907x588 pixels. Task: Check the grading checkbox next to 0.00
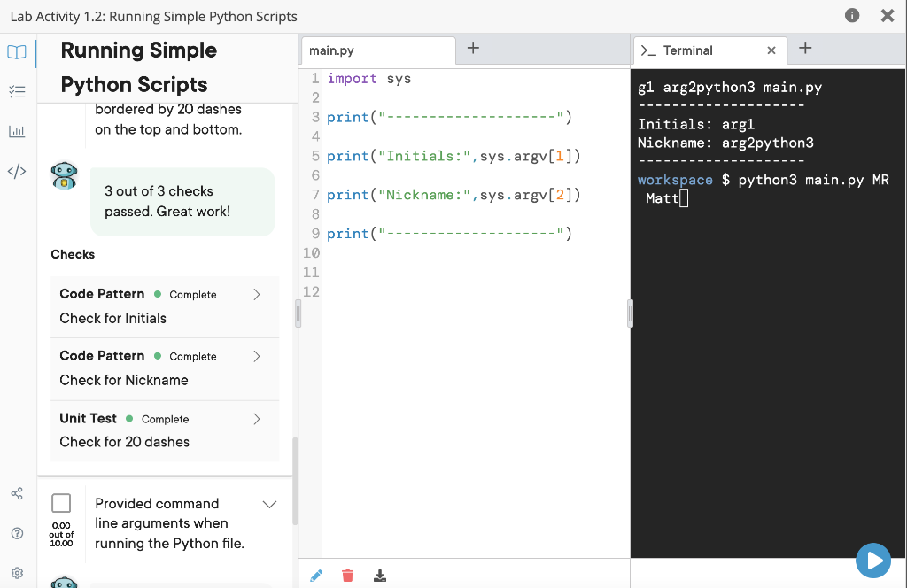click(x=61, y=501)
